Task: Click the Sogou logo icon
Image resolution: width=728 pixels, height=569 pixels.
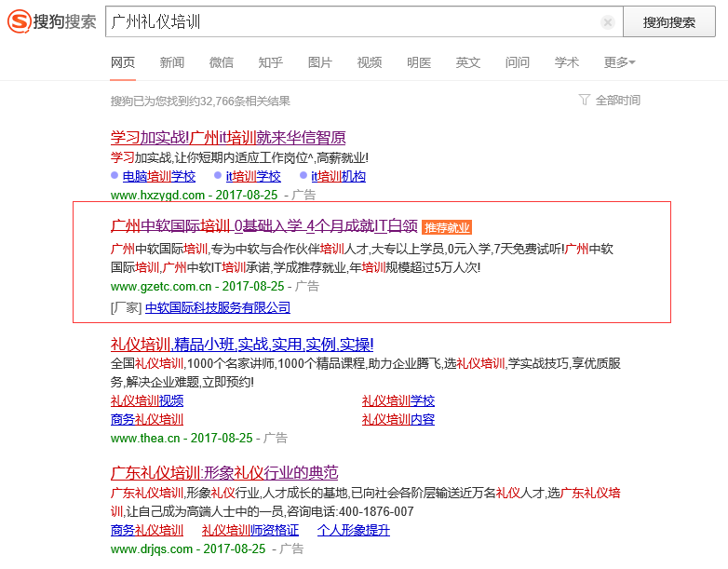Action: [x=19, y=21]
